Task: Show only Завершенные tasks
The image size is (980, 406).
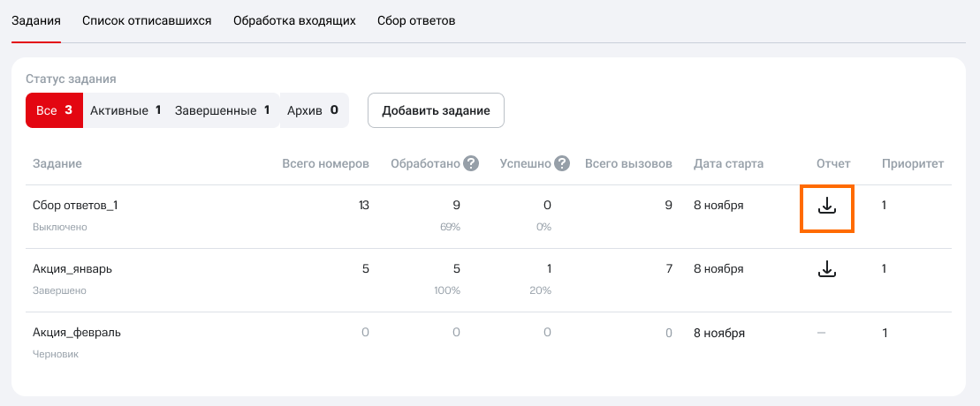Action: (222, 110)
